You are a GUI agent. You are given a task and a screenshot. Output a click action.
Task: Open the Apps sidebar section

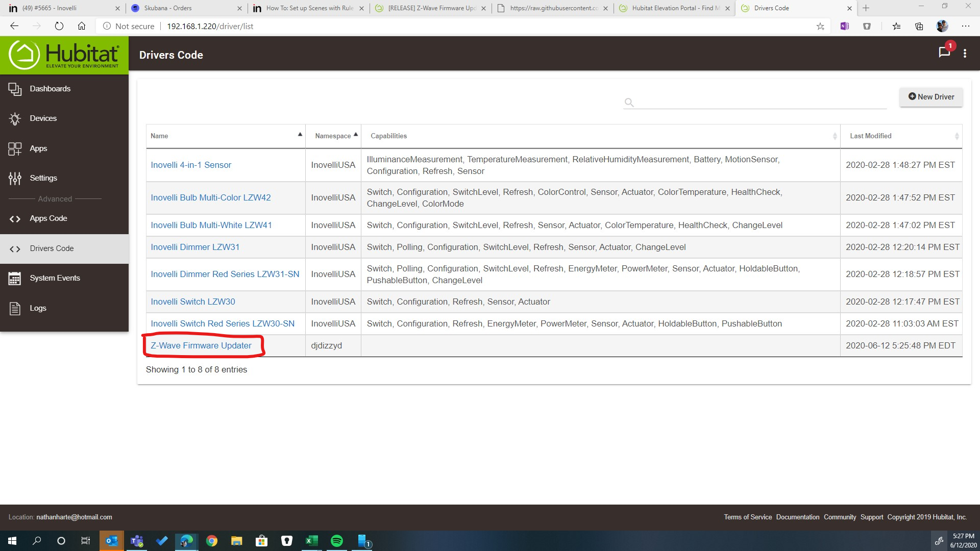(x=38, y=148)
